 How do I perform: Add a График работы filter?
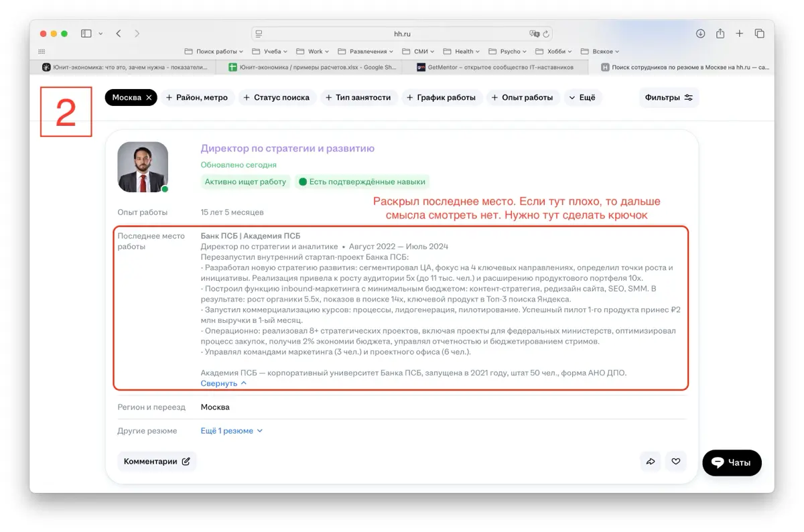[x=441, y=98]
